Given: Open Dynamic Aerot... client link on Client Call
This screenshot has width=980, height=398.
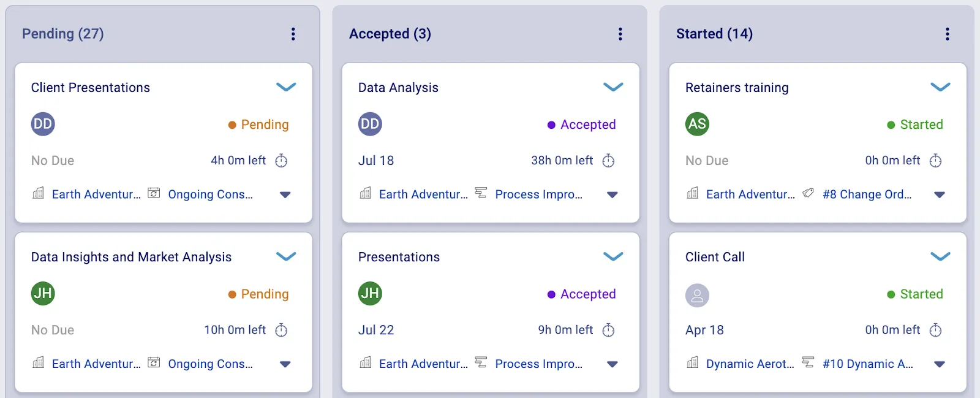Looking at the screenshot, I should pyautogui.click(x=750, y=364).
